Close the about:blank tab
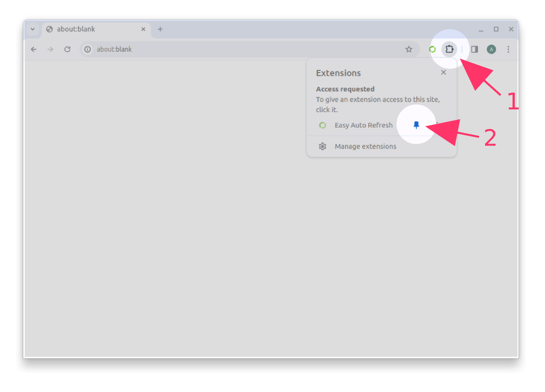Viewport: 545px width, 392px height. (143, 29)
